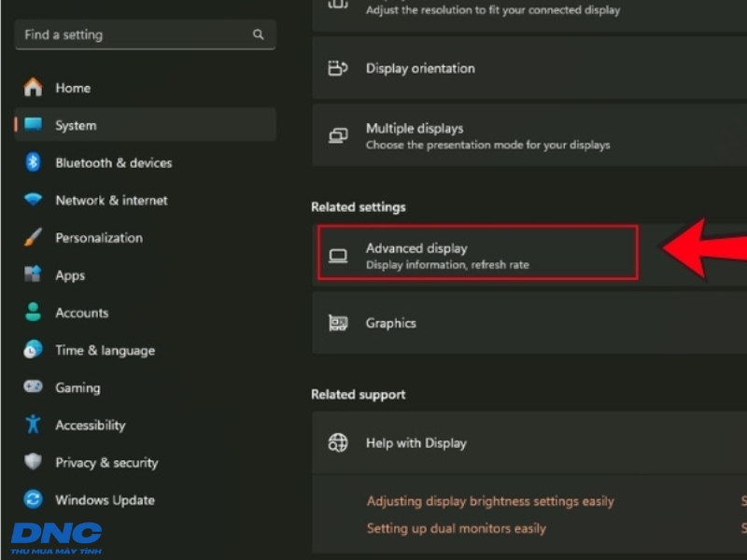Open Accounts settings
747x560 pixels.
[146, 313]
